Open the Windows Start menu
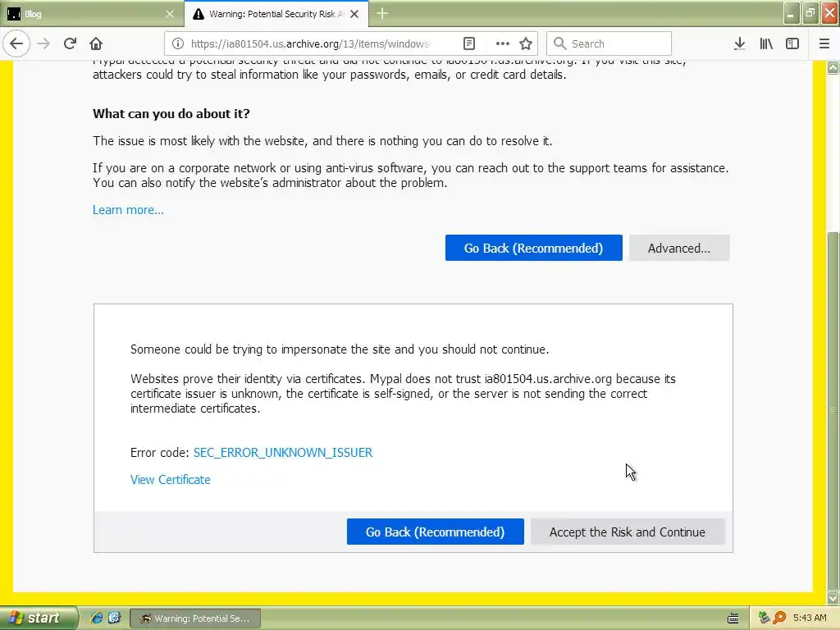Image resolution: width=840 pixels, height=630 pixels. point(39,619)
